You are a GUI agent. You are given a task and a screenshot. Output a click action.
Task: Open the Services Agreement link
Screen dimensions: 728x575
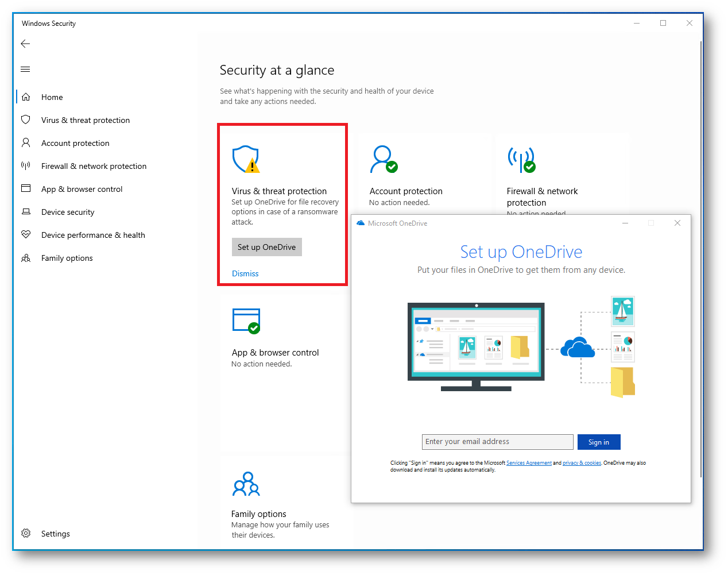click(x=529, y=463)
